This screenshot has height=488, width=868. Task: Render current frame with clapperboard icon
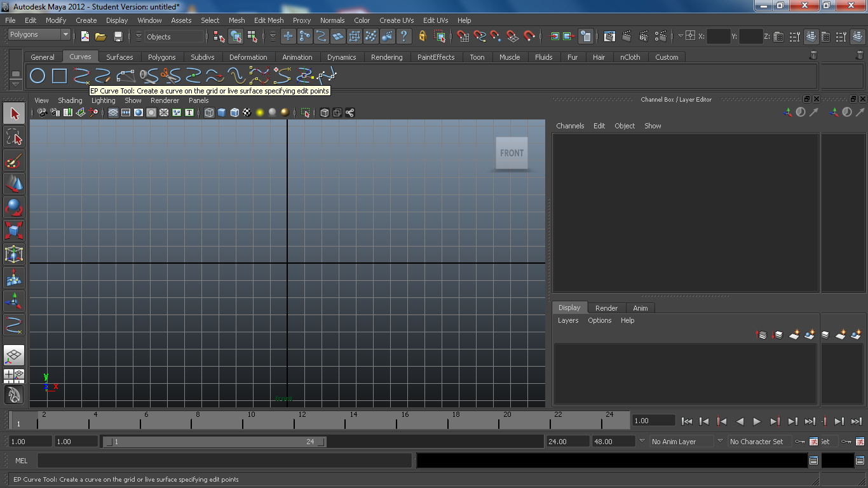(627, 36)
